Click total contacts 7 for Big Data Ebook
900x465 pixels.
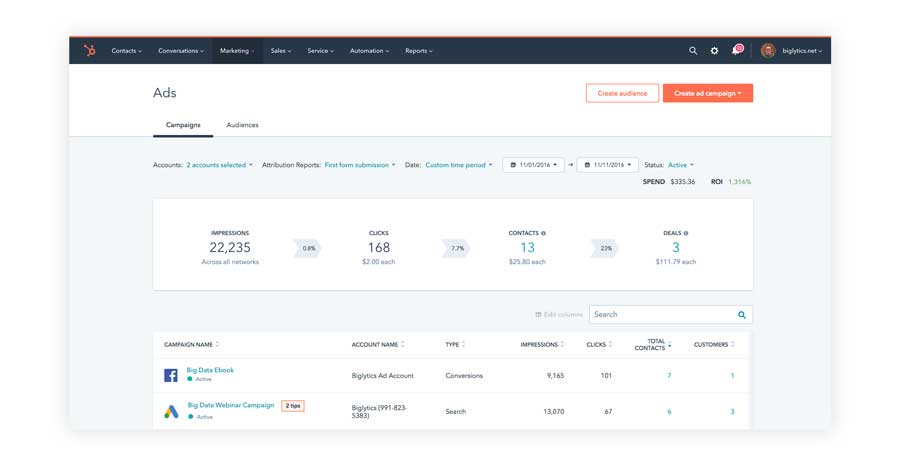tap(669, 375)
